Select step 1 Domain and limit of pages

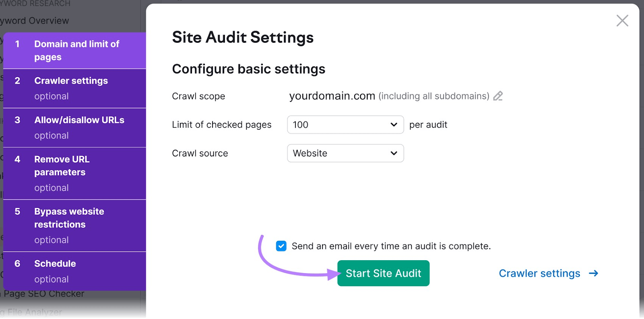pyautogui.click(x=74, y=51)
